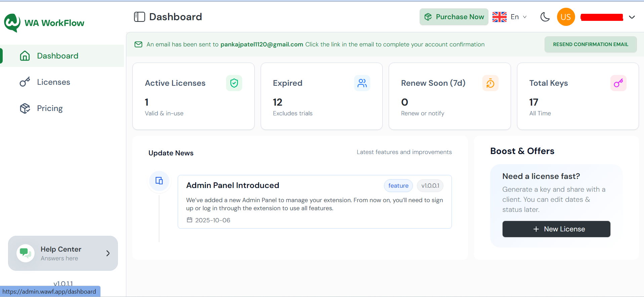Screen dimensions: 644x297
Task: Click the Expired users icon
Action: pyautogui.click(x=362, y=83)
